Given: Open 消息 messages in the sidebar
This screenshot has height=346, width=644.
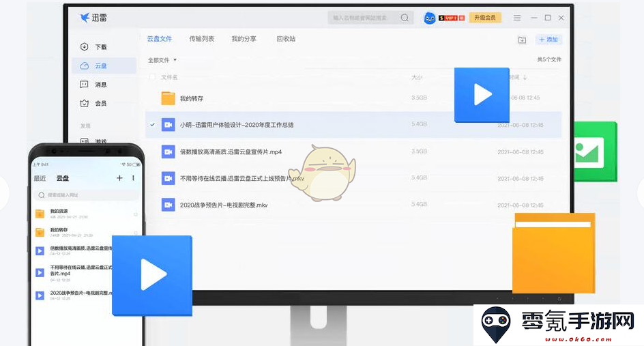Looking at the screenshot, I should (x=93, y=85).
